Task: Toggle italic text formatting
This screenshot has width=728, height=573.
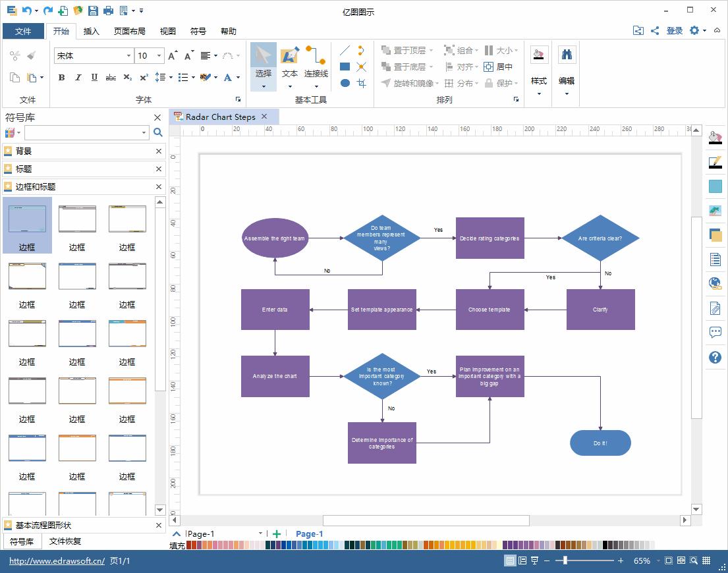Action: [78, 78]
